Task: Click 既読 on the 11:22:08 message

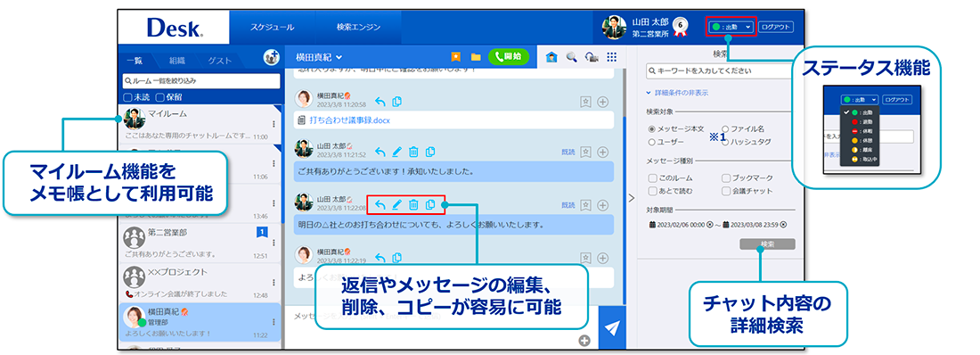Action: click(x=568, y=205)
